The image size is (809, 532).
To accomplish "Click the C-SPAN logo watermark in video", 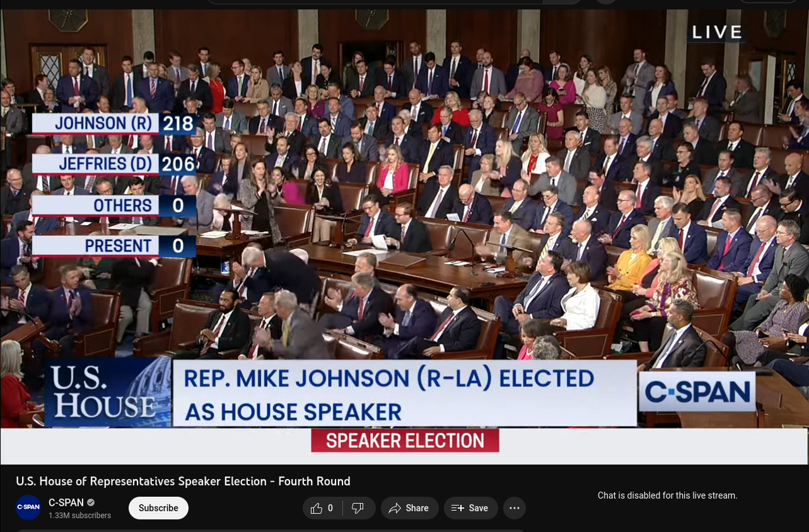I will click(697, 392).
